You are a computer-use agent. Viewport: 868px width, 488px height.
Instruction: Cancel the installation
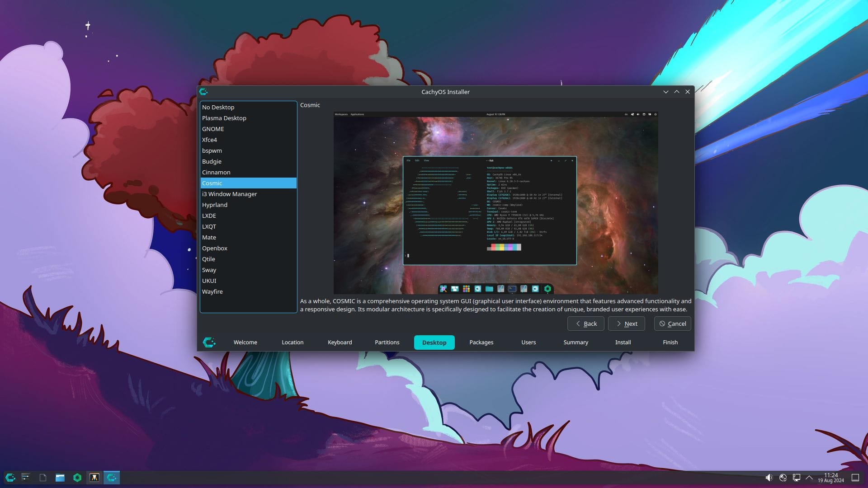[x=672, y=324]
